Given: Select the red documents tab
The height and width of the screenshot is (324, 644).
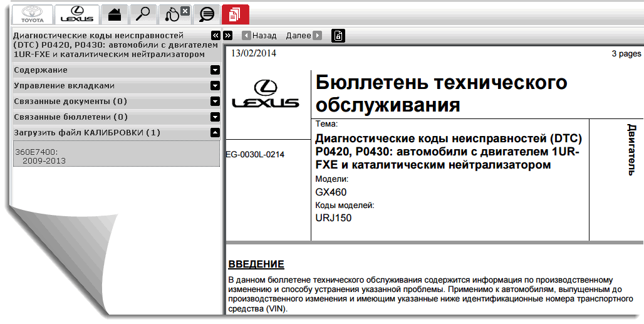Looking at the screenshot, I should coord(235,14).
